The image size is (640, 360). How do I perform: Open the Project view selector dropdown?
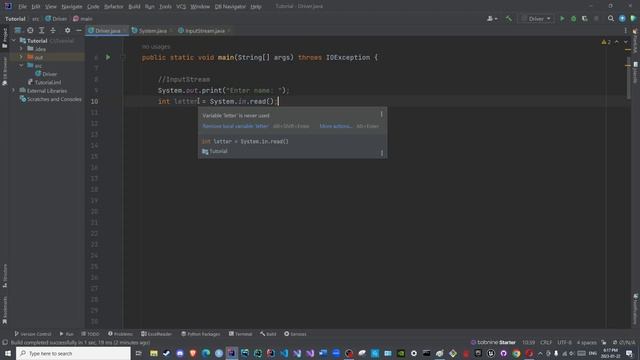(18, 31)
